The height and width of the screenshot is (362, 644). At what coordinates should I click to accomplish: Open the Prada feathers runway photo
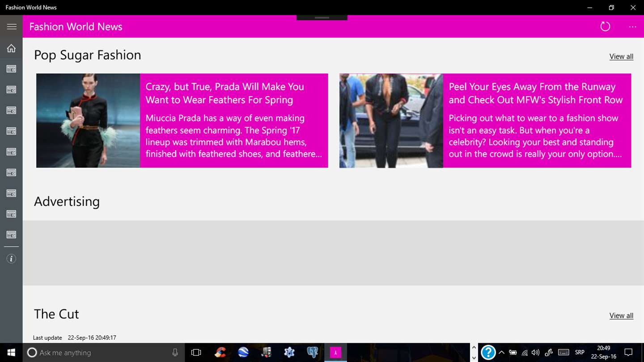[x=88, y=121]
